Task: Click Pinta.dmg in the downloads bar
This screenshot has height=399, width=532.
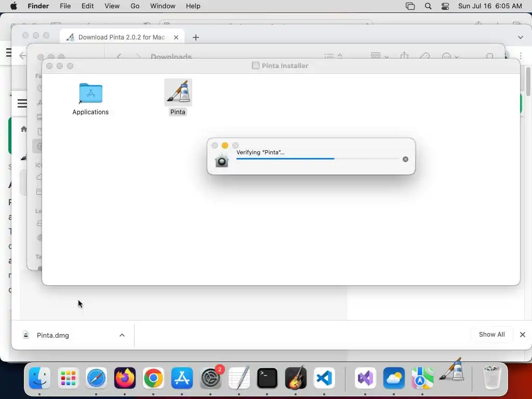Action: (53, 335)
